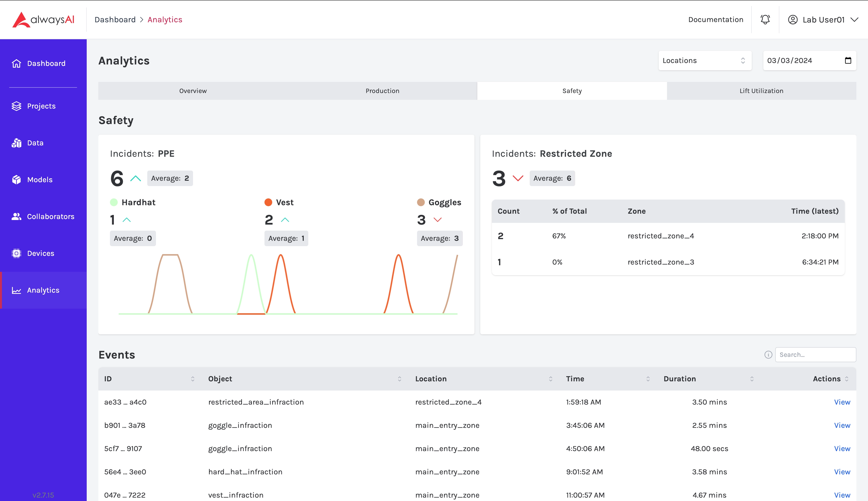Screen dimensions: 868x501
Task: Open the calendar date picker icon
Action: 848,61
